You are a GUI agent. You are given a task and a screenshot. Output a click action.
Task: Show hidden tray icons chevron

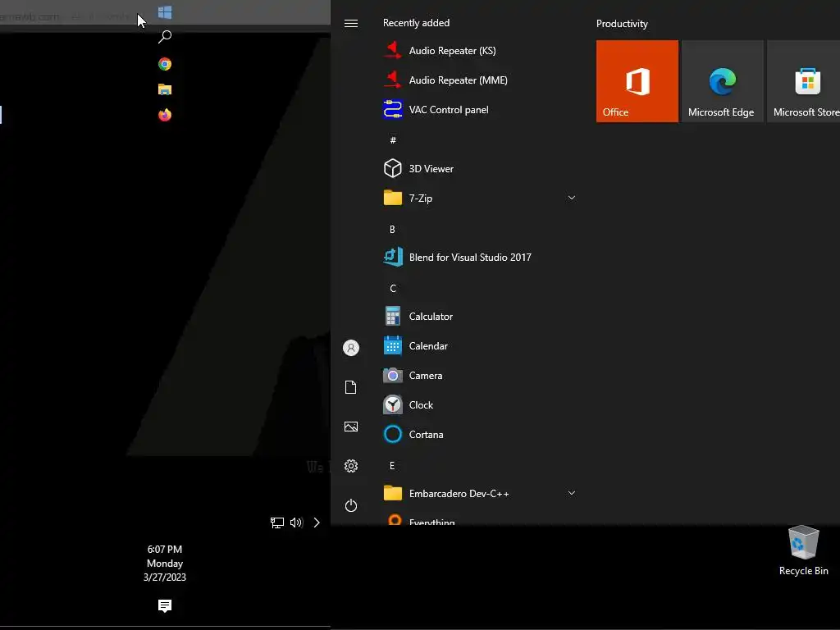click(317, 523)
